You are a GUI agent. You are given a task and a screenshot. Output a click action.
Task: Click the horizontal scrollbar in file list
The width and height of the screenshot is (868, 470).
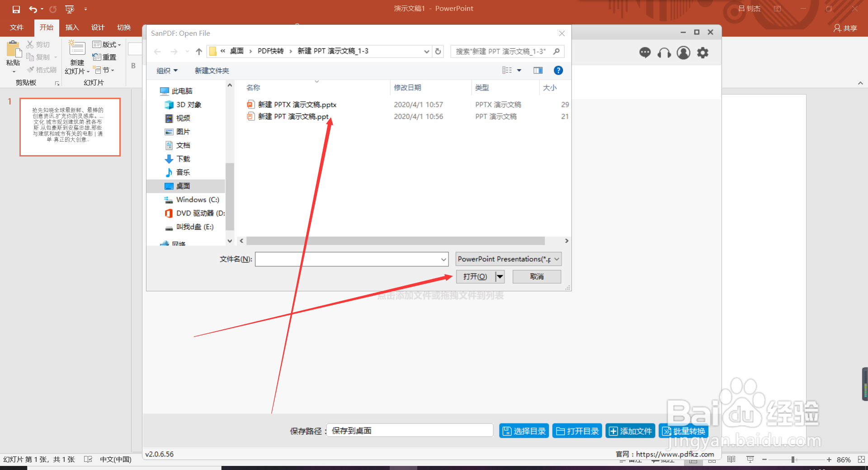[396, 241]
